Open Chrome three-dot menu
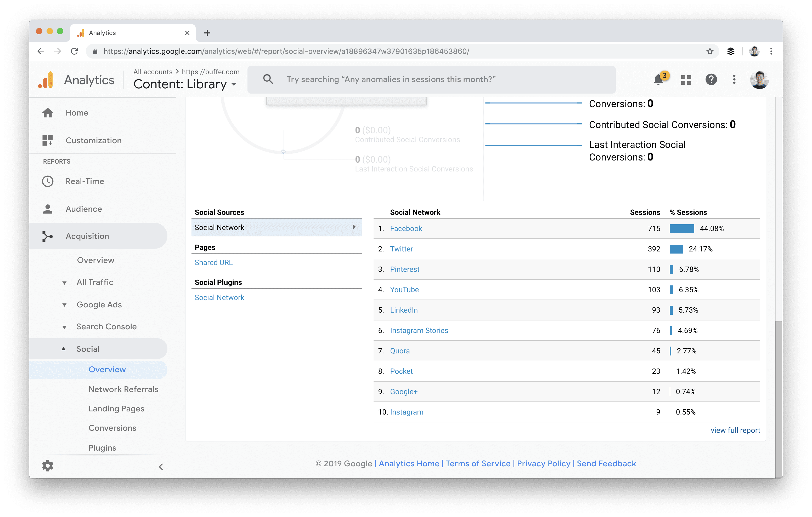Screen dimensions: 812x517 click(771, 51)
